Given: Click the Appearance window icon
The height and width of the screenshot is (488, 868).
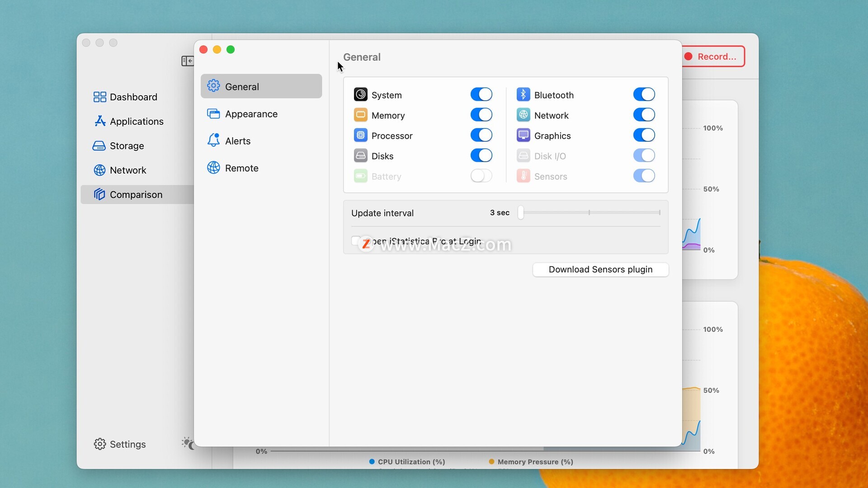Looking at the screenshot, I should [x=213, y=113].
